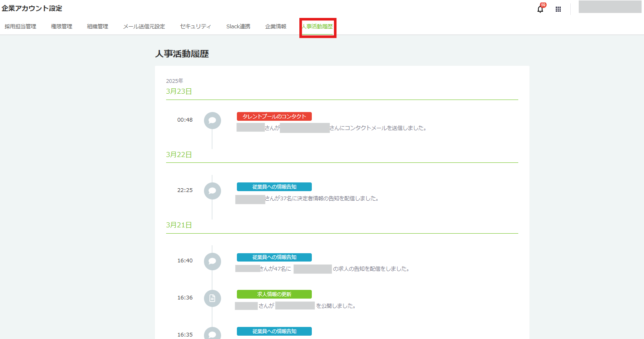644x339 pixels.
Task: Click the red タレントプールのコンタクト label
Action: coord(274,117)
